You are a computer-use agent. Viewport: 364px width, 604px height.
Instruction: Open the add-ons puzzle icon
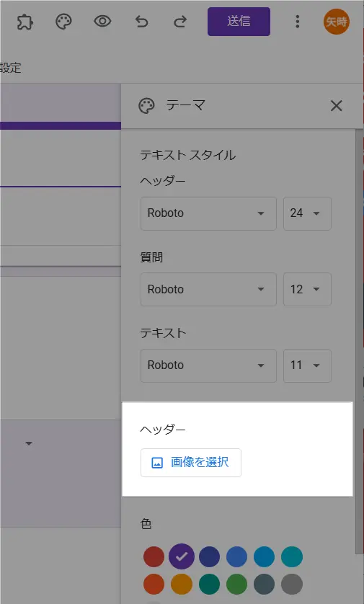(x=25, y=22)
